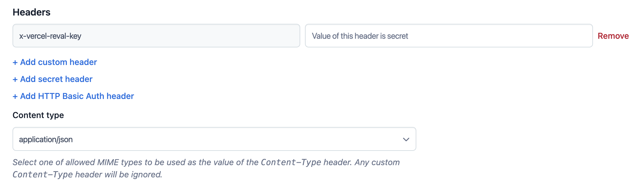Screen dimensions: 644x189
Task: Focus the x-vercel-reval-key header name field
Action: 156,36
